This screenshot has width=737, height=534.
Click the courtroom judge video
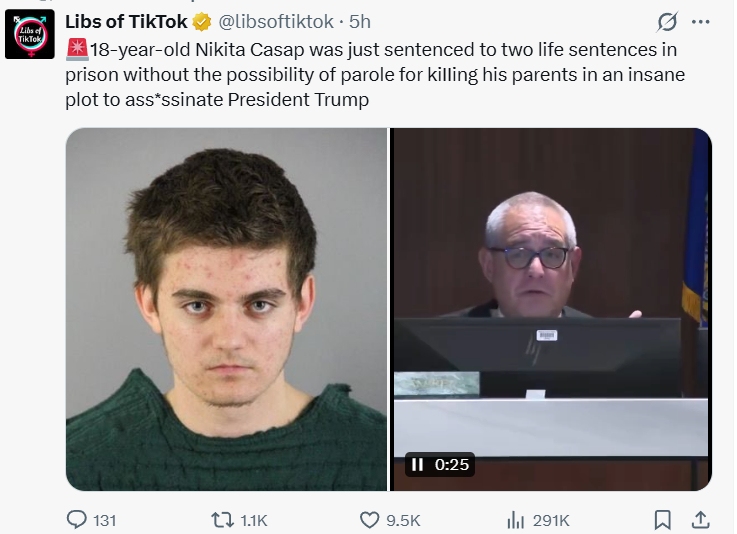point(551,280)
